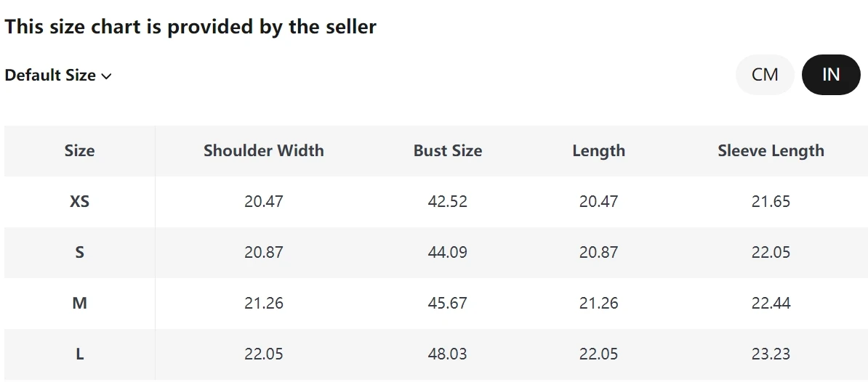Click the S bust size value 44.09

448,253
